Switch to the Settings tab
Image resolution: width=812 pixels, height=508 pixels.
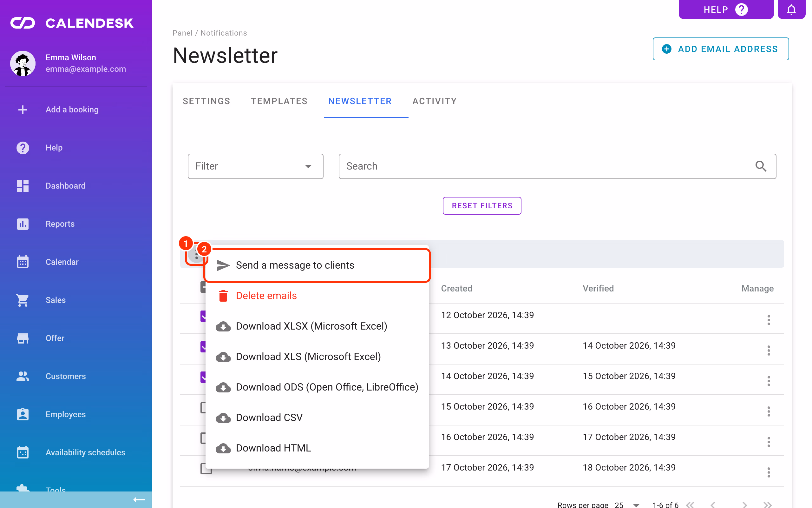tap(206, 101)
